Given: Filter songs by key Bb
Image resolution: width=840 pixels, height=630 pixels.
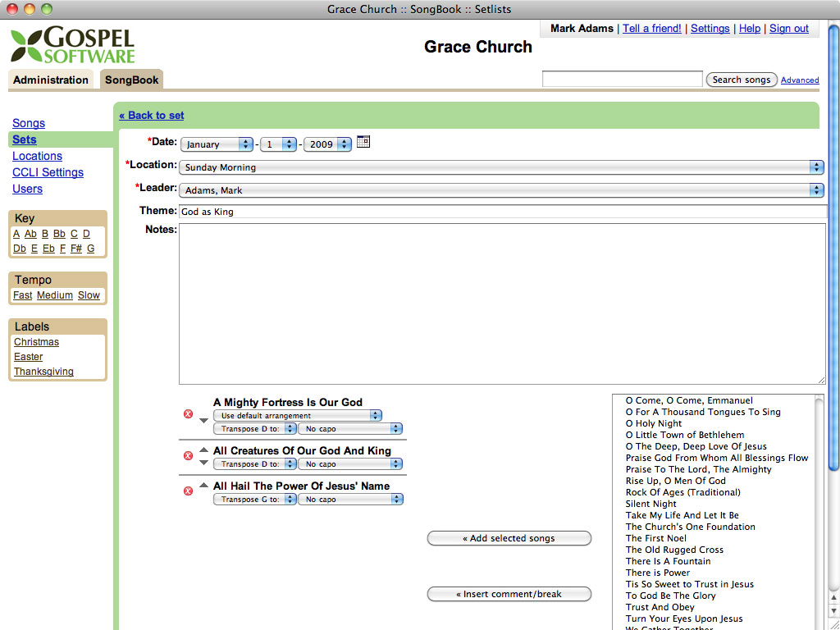Looking at the screenshot, I should point(59,234).
